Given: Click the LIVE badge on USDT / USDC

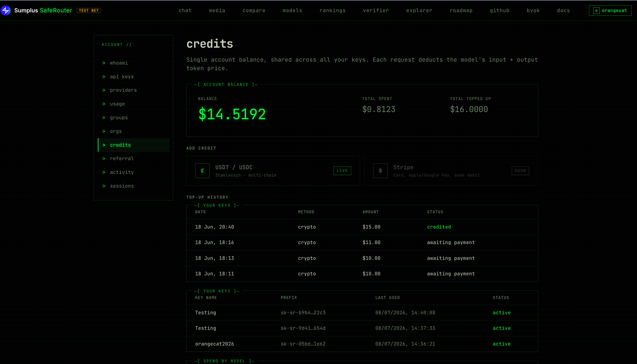Looking at the screenshot, I should coord(342,171).
